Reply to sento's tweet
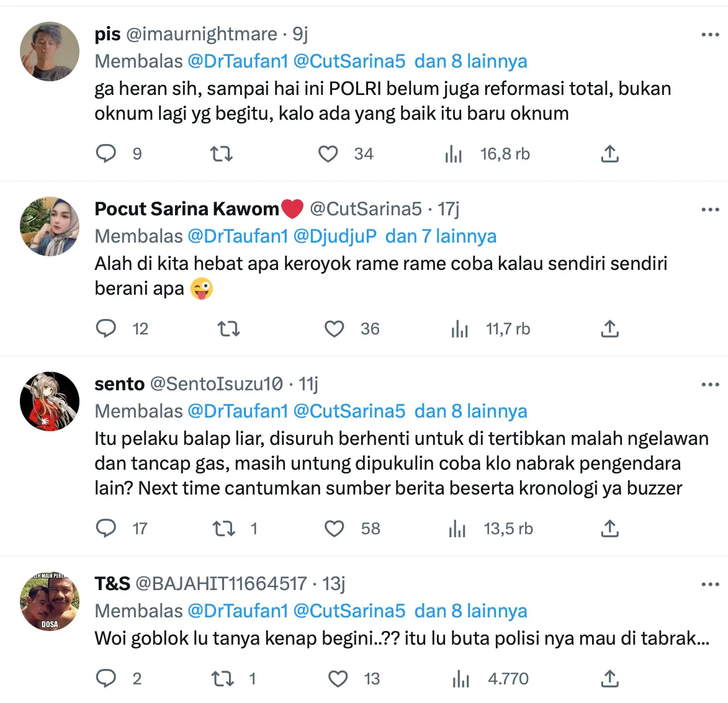The height and width of the screenshot is (703, 728). point(106,528)
